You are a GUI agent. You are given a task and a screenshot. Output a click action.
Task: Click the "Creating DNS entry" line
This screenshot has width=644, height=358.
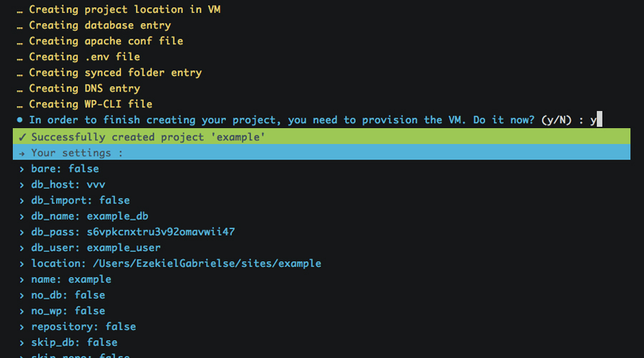pos(84,88)
